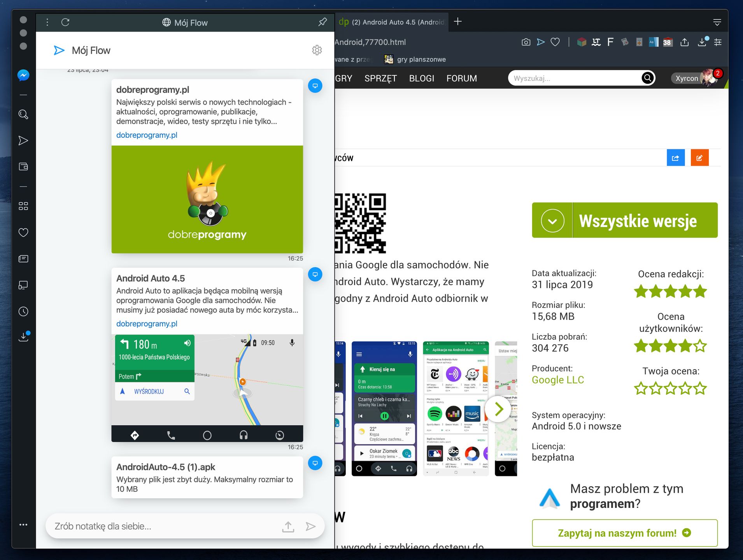Viewport: 743px width, 560px height.
Task: Open the calendar 38 extension icon
Action: point(668,42)
